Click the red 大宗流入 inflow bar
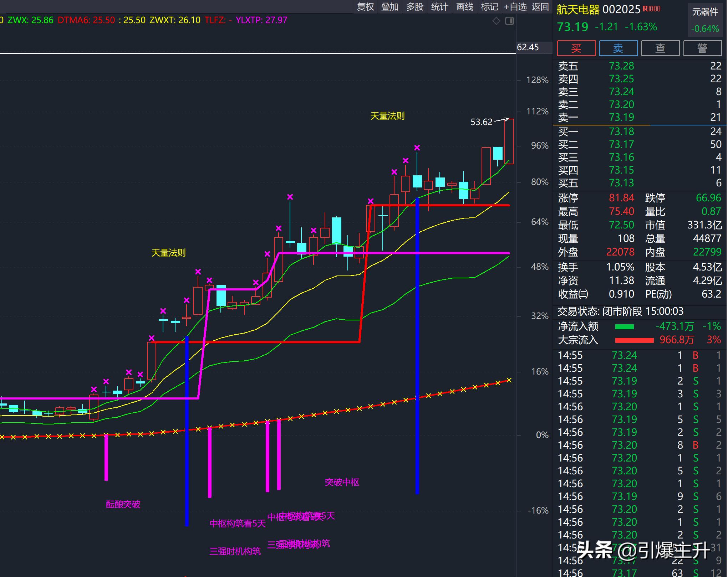This screenshot has width=728, height=577. (x=634, y=340)
